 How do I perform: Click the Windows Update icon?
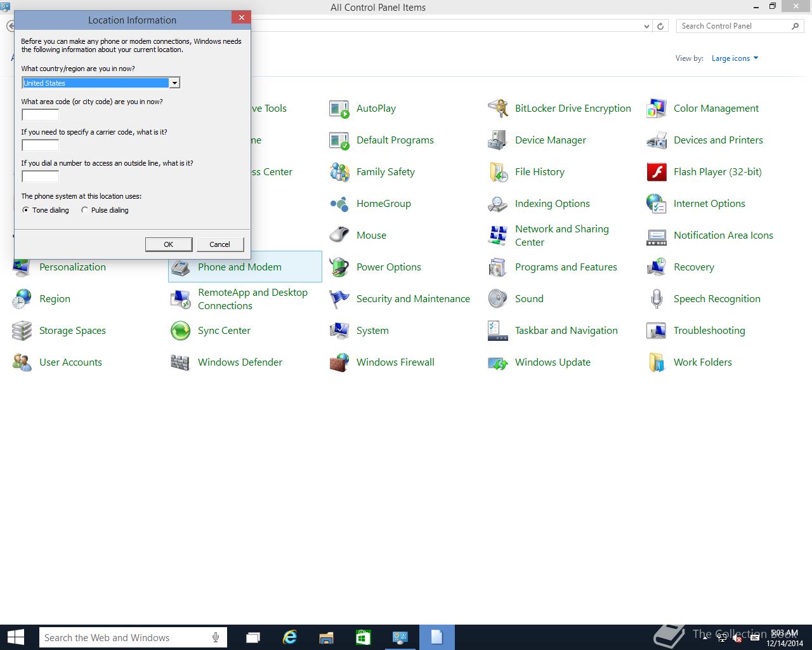[498, 362]
